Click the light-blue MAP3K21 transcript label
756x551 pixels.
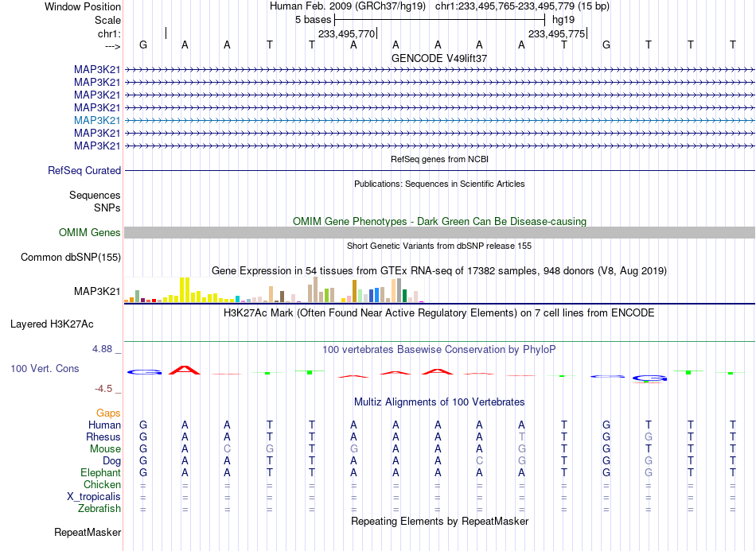[x=97, y=120]
